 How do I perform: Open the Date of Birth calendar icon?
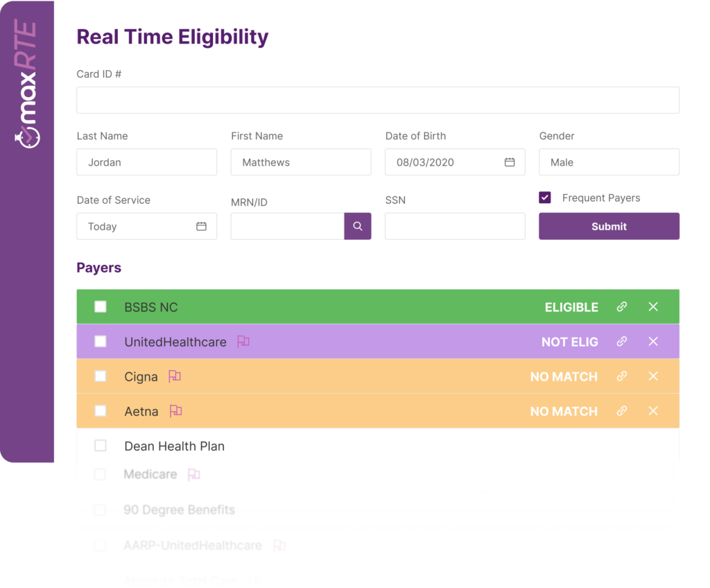point(510,162)
